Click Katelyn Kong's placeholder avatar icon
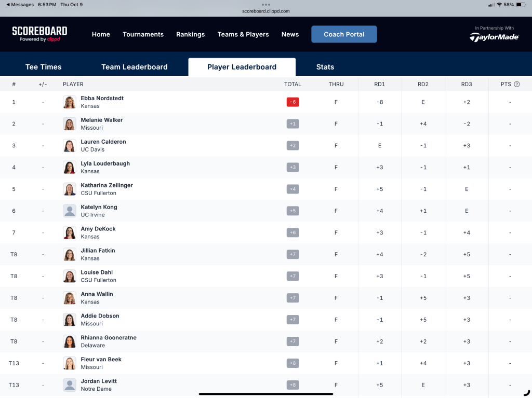The image size is (532, 398). [69, 211]
